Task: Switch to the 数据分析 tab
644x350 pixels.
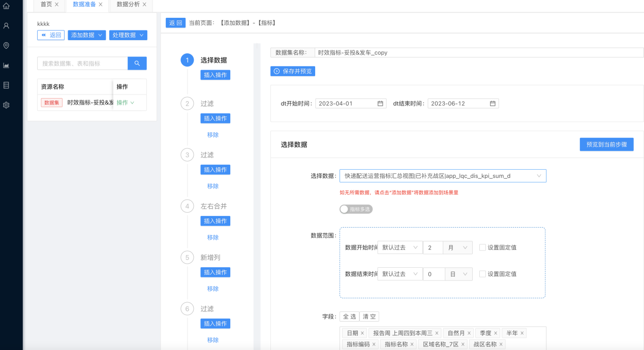Action: pyautogui.click(x=128, y=5)
